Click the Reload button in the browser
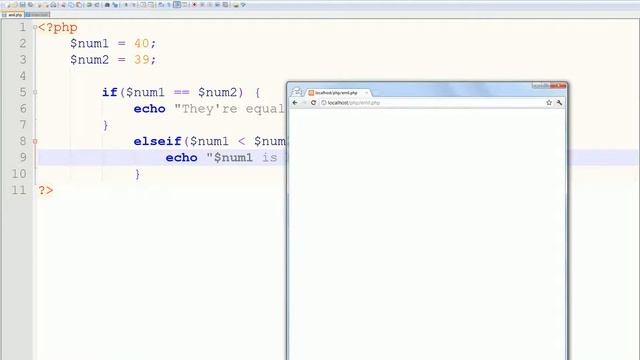This screenshot has height=360, width=640. click(313, 103)
